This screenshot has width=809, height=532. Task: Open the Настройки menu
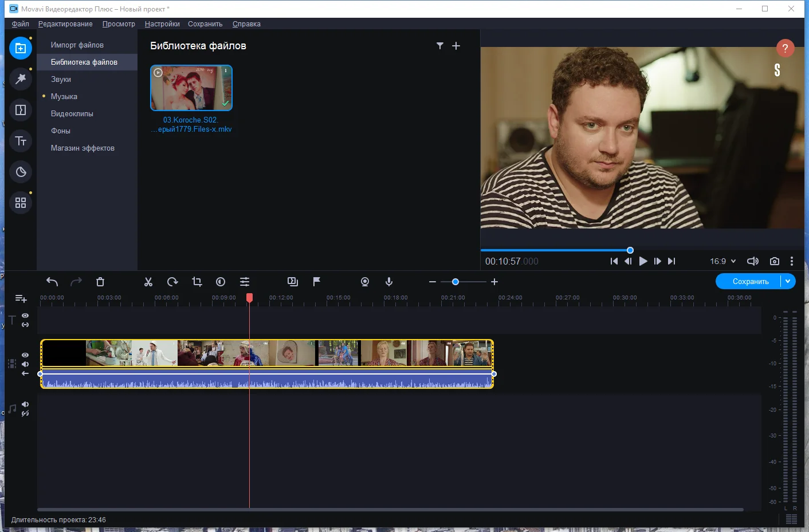pos(162,24)
